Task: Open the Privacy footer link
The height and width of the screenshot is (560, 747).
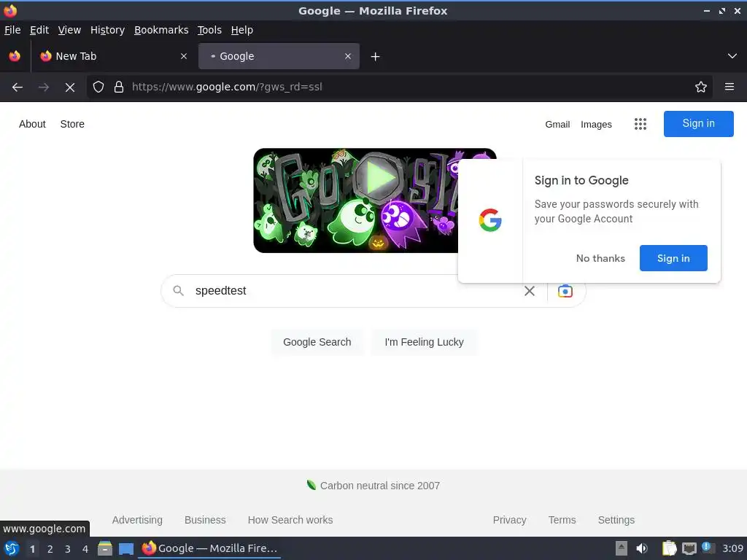Action: 509,520
